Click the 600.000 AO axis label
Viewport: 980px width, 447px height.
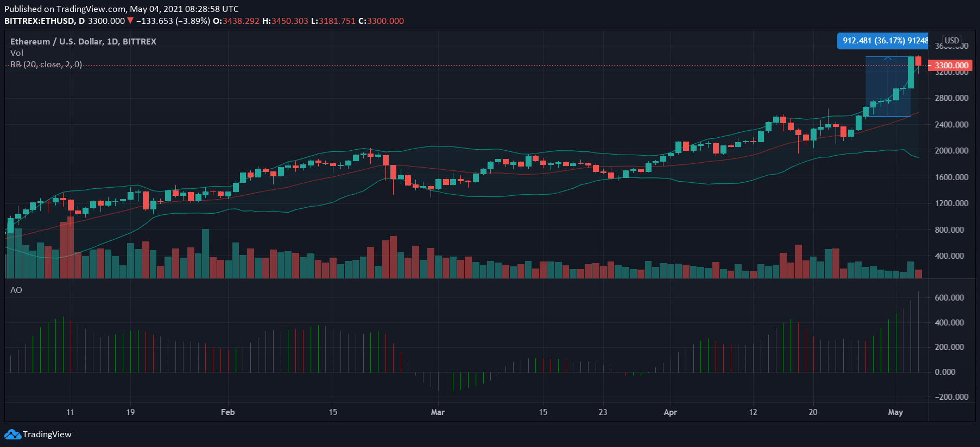(x=949, y=298)
